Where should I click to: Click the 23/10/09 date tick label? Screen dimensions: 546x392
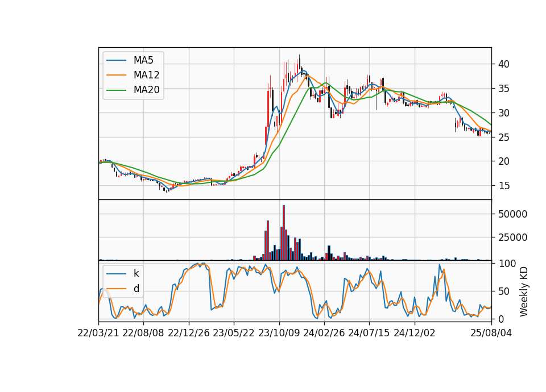coord(279,333)
